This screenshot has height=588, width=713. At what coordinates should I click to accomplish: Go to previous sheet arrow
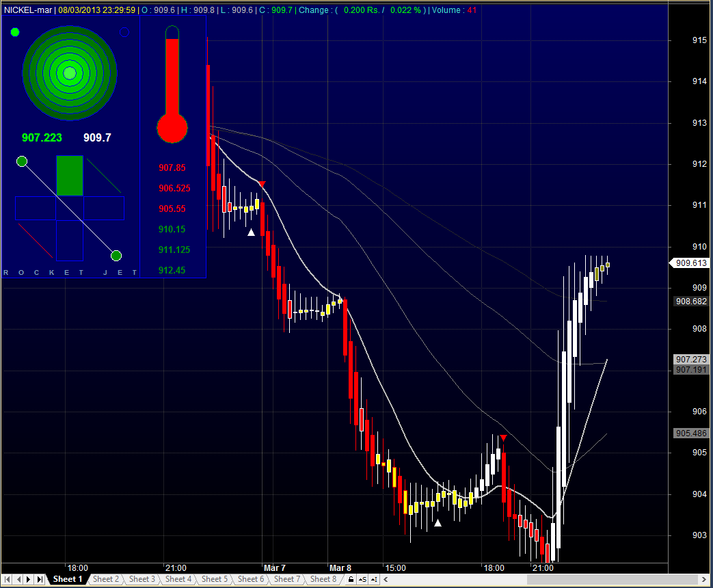(x=18, y=579)
